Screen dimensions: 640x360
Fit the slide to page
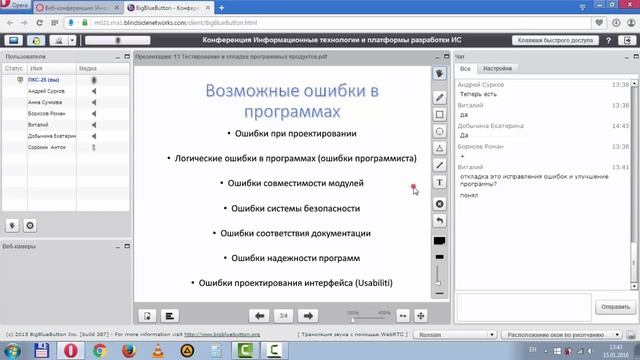(421, 316)
